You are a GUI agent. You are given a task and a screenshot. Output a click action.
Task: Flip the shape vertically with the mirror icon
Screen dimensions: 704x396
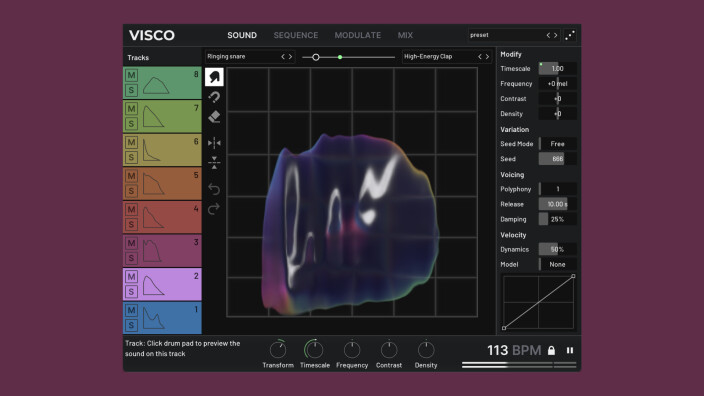(x=214, y=163)
